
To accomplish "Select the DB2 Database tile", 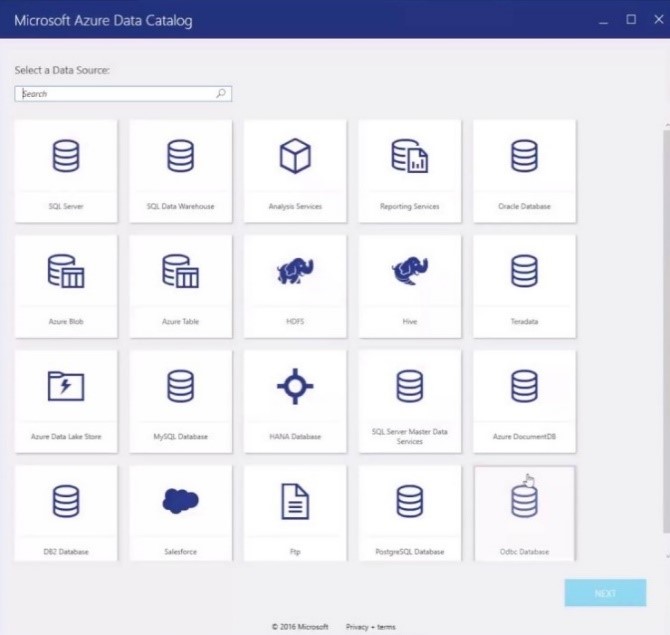I will pos(66,513).
